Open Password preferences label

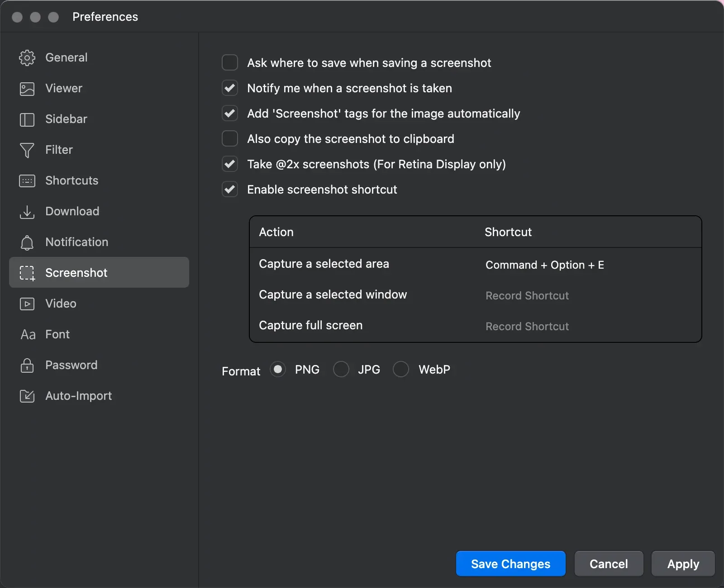71,365
